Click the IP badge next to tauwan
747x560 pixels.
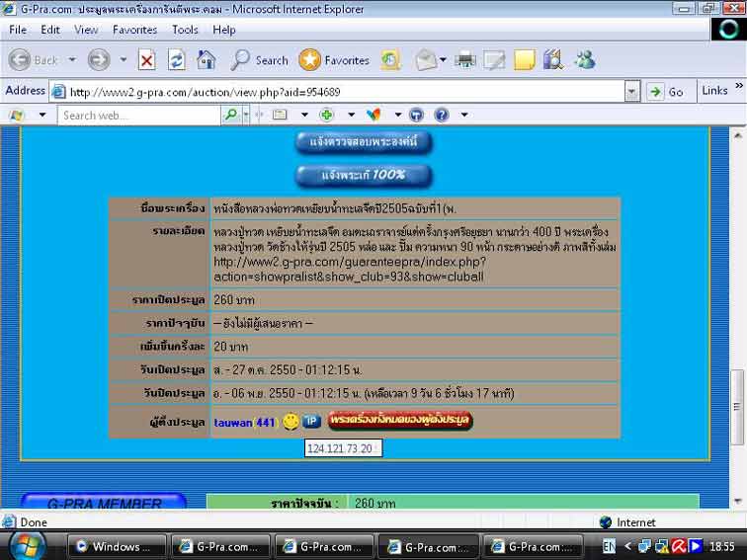pos(310,422)
